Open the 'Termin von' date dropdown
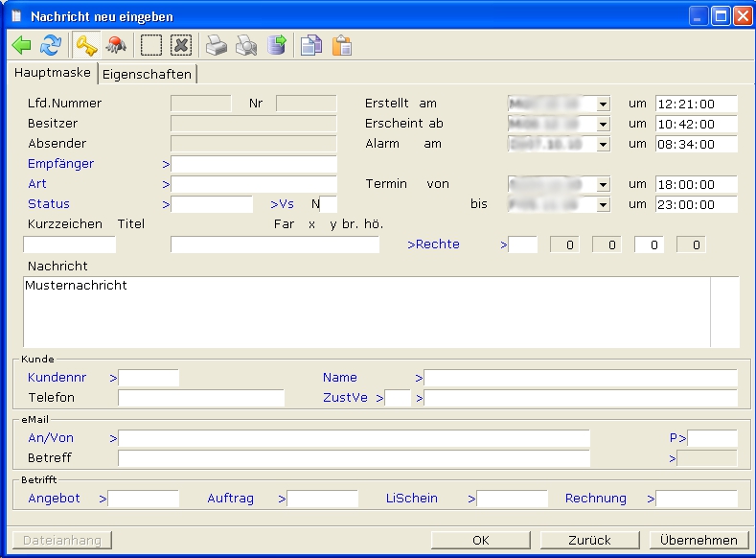The height and width of the screenshot is (558, 756). coord(603,184)
